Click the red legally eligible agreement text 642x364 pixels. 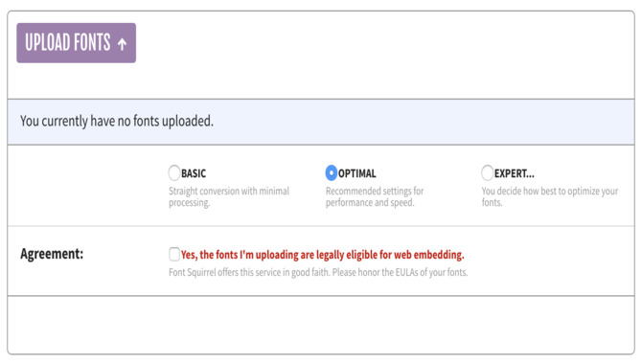coord(323,255)
